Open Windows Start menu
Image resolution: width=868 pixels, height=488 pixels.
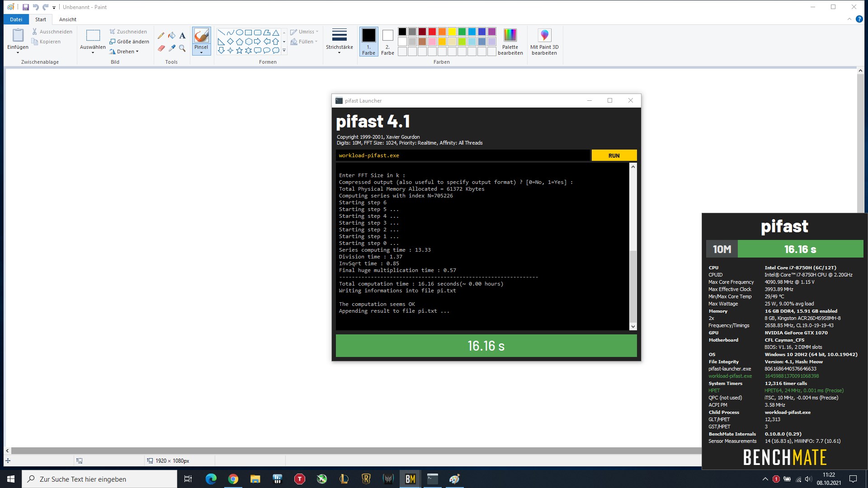[x=11, y=479]
